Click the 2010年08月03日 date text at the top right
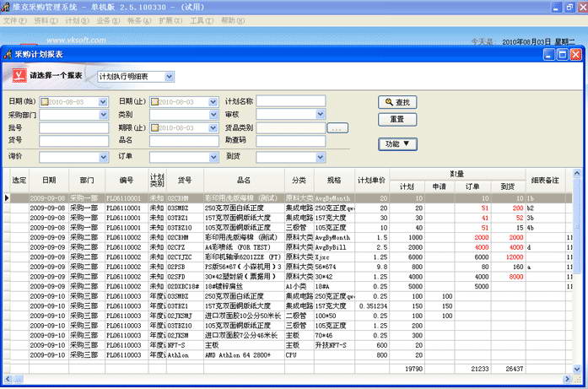The width and height of the screenshot is (588, 389). coord(526,41)
